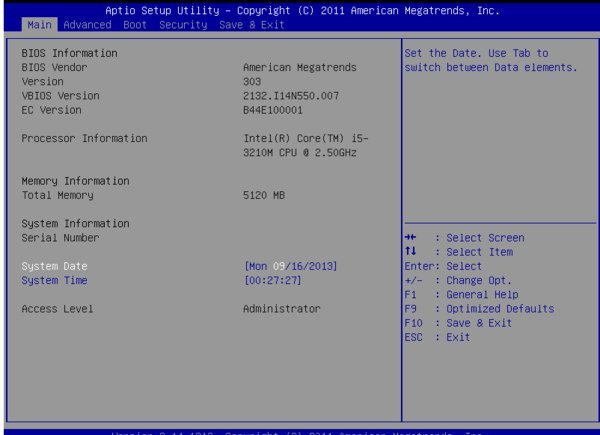Click the left-right arrow Select Screen icon
The width and height of the screenshot is (600, 435).
(x=410, y=238)
